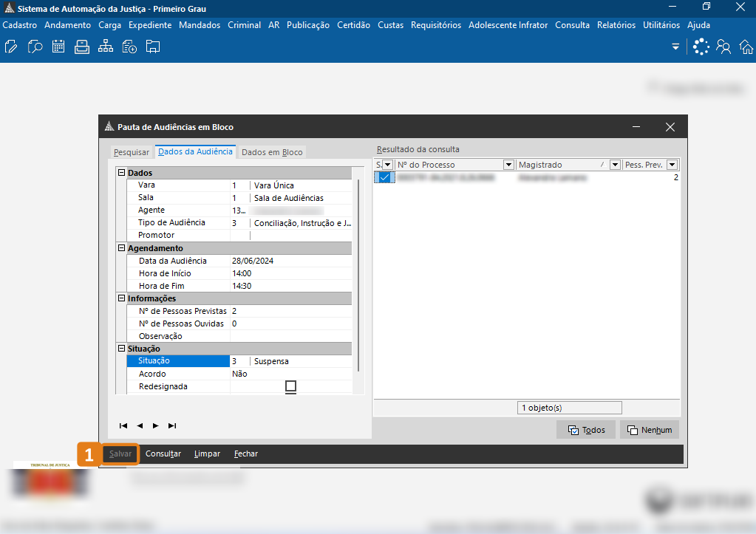
Task: Click the properties panel vertical scrollbar
Action: (358, 275)
